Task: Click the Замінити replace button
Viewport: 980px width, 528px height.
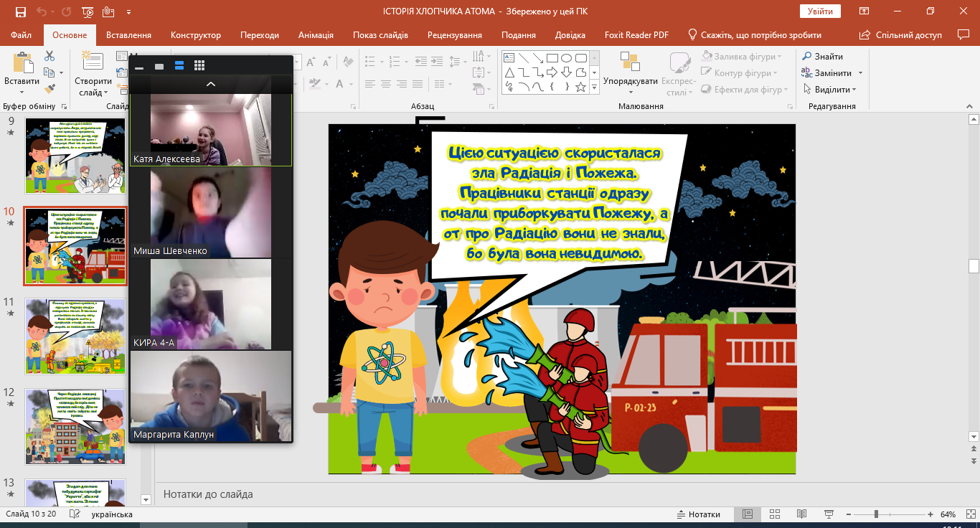Action: coord(826,73)
